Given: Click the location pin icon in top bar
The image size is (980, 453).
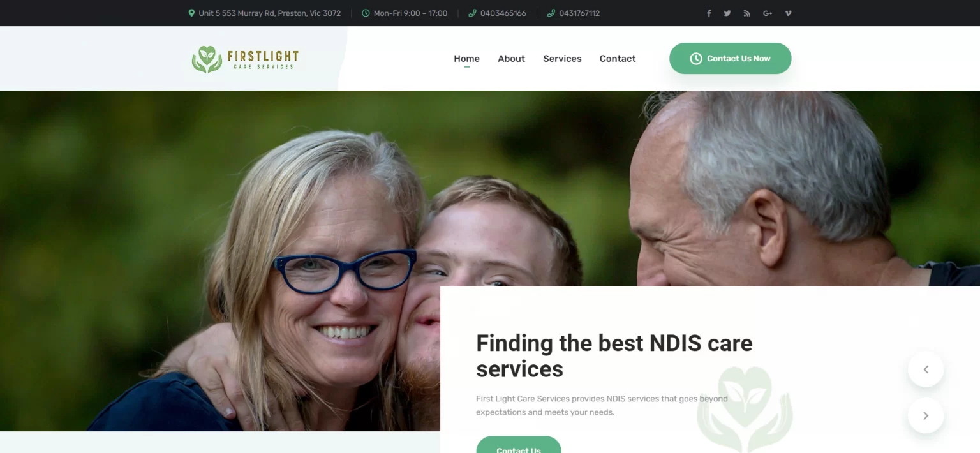Looking at the screenshot, I should [191, 13].
